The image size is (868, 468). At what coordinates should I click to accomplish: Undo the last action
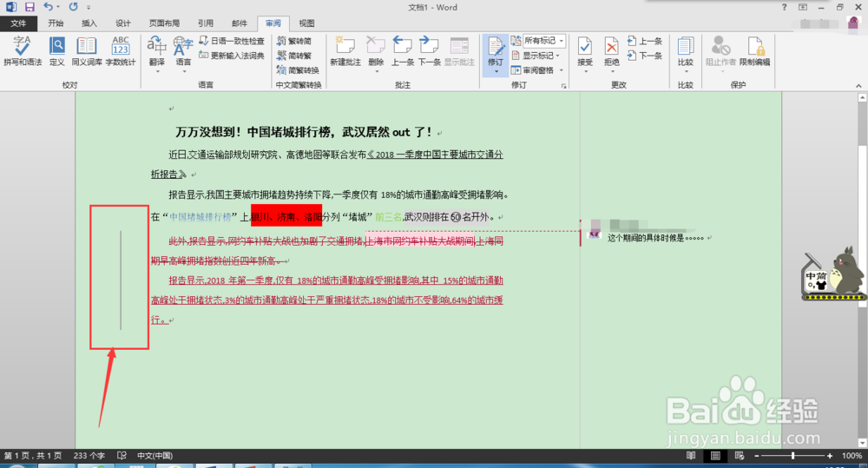pos(48,7)
